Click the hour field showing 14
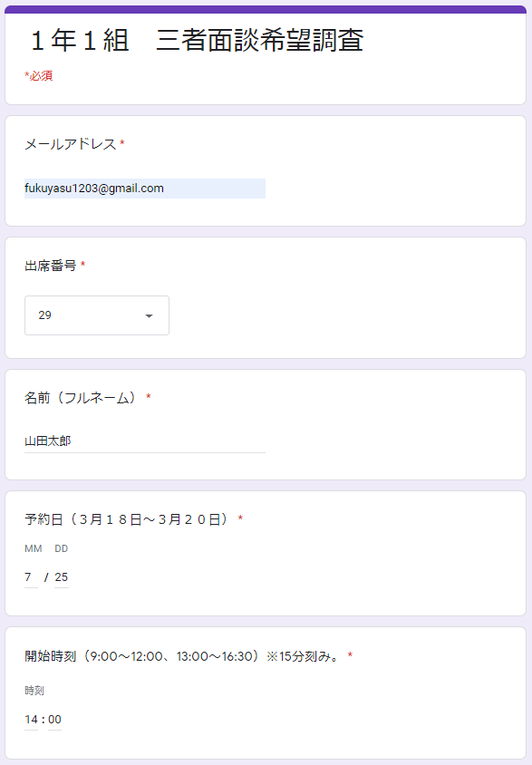The image size is (532, 765). [x=31, y=720]
